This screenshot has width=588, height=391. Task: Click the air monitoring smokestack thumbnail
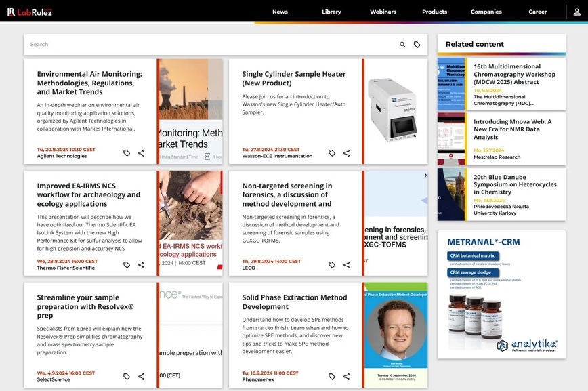tap(191, 111)
